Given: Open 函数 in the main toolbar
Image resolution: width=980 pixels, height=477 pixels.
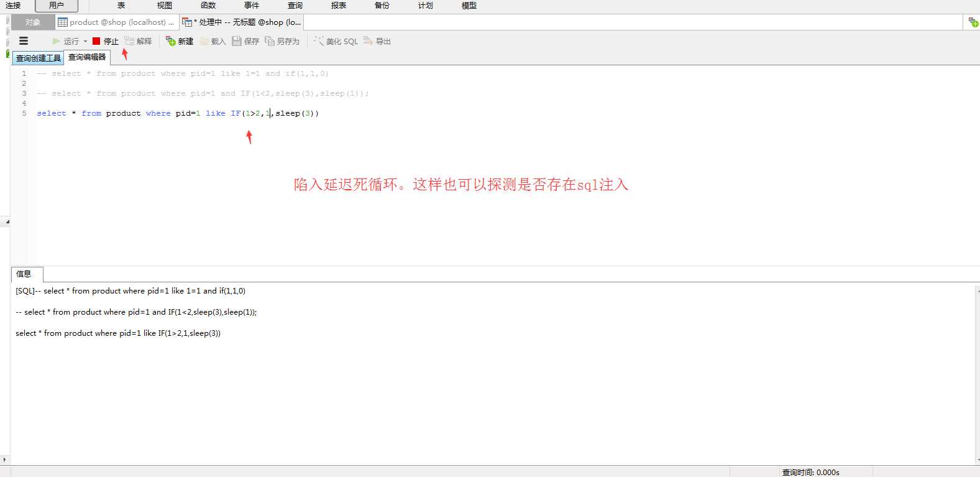Looking at the screenshot, I should (208, 6).
